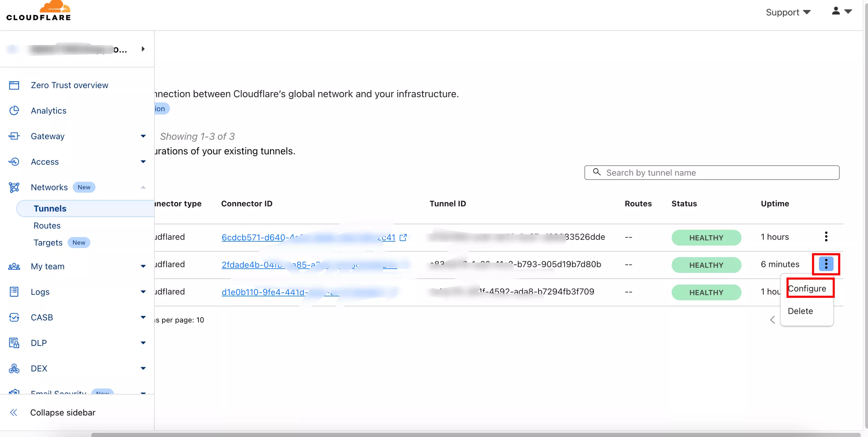The height and width of the screenshot is (437, 868).
Task: Click the search magnifier icon
Action: click(597, 172)
